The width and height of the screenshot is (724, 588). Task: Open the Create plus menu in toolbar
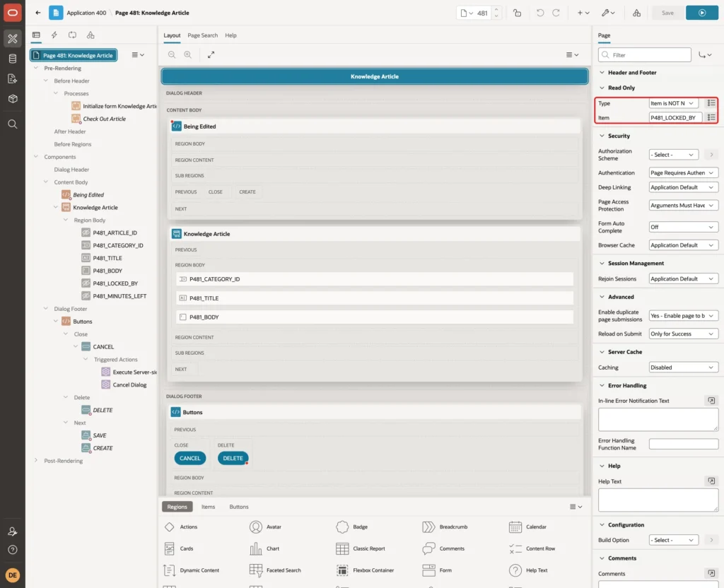click(x=583, y=13)
